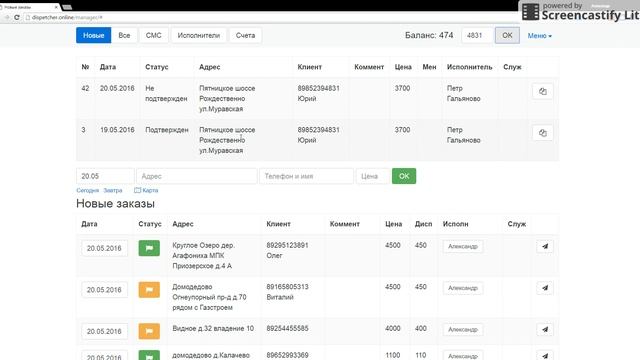Click the date 20.05.2016 of order 42
640x360 pixels.
[117, 88]
